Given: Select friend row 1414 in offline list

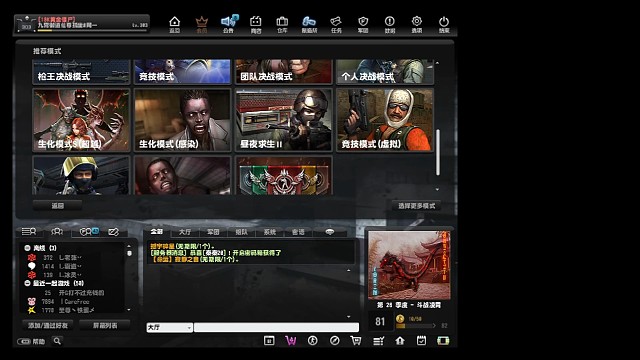Looking at the screenshot, I should click(x=73, y=266).
